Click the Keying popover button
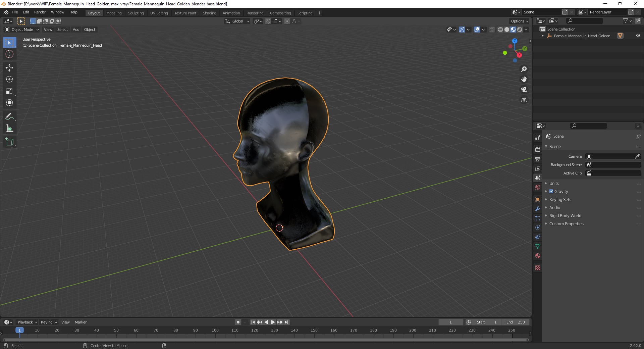This screenshot has height=349, width=644. point(49,322)
